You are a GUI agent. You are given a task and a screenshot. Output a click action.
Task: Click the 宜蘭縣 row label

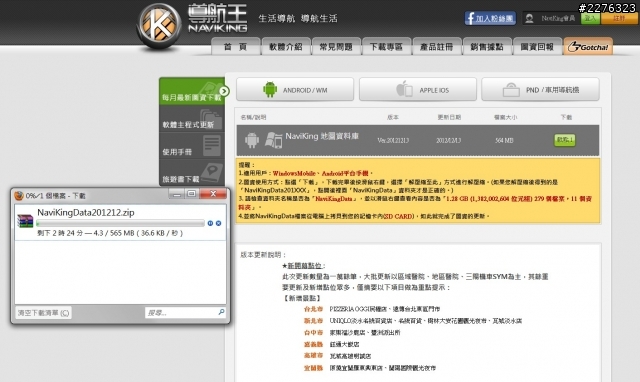click(x=313, y=368)
